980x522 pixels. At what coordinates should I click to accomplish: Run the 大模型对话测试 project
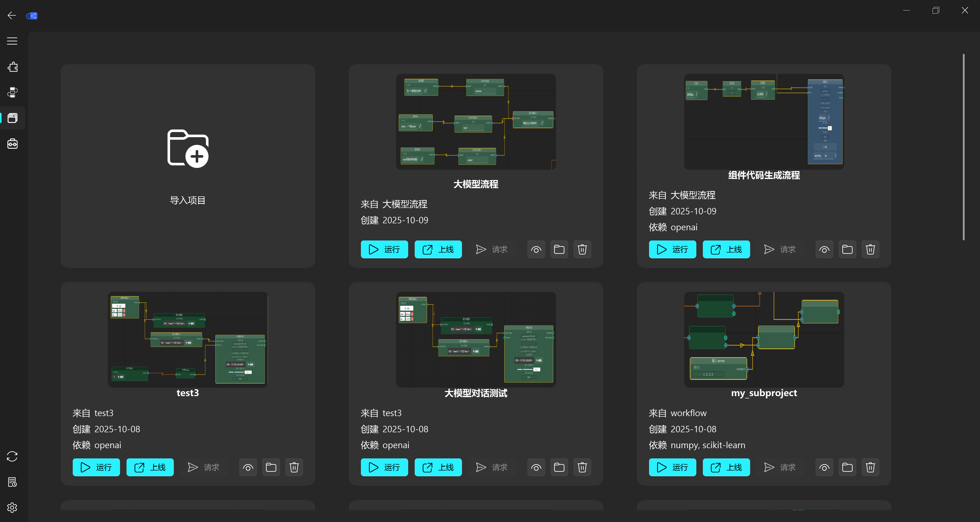pyautogui.click(x=384, y=467)
